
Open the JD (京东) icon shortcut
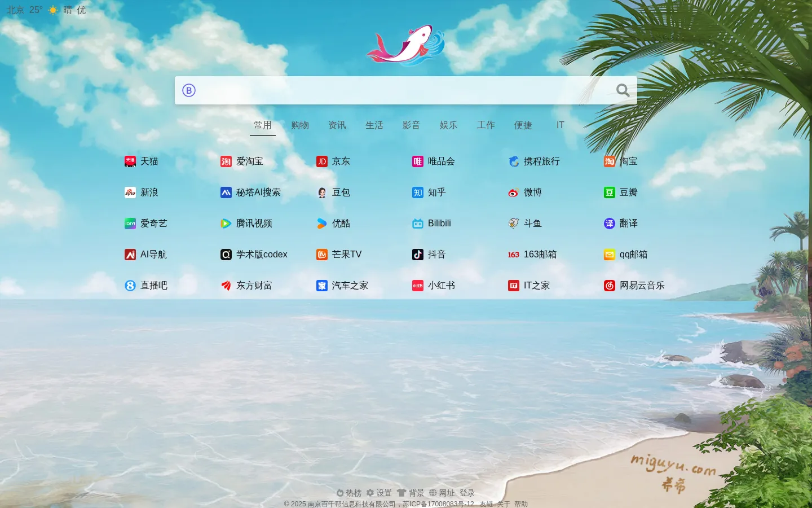322,161
